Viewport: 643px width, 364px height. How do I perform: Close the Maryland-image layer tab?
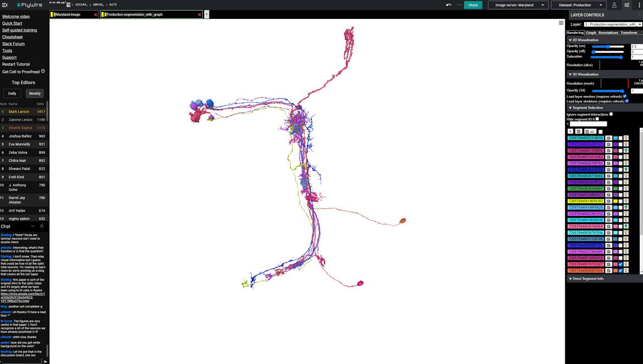[x=95, y=15]
